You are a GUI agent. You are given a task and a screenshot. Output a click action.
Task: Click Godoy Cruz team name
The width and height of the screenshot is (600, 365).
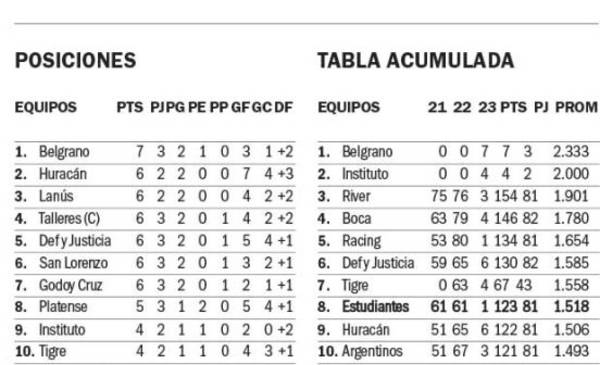(x=70, y=285)
